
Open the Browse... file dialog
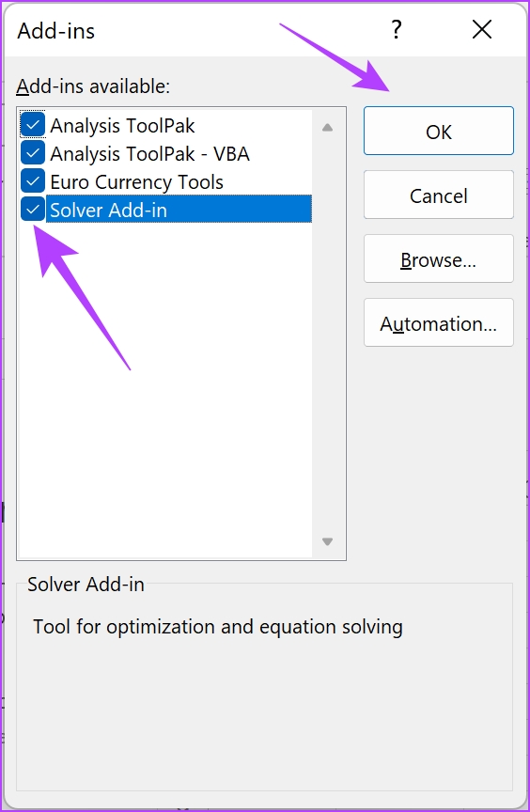[x=439, y=258]
